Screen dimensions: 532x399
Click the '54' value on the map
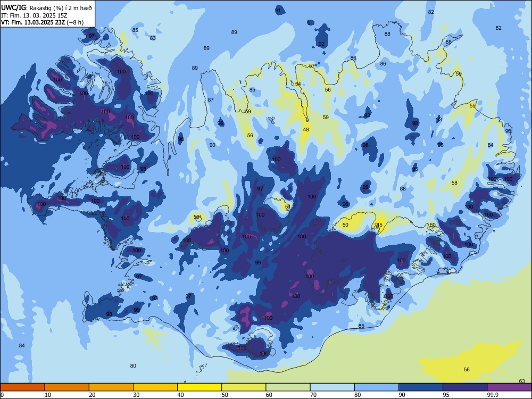(298, 84)
